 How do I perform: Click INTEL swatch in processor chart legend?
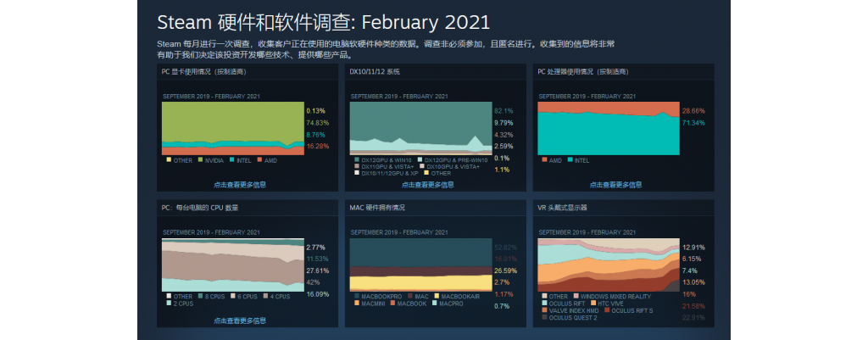click(x=570, y=160)
